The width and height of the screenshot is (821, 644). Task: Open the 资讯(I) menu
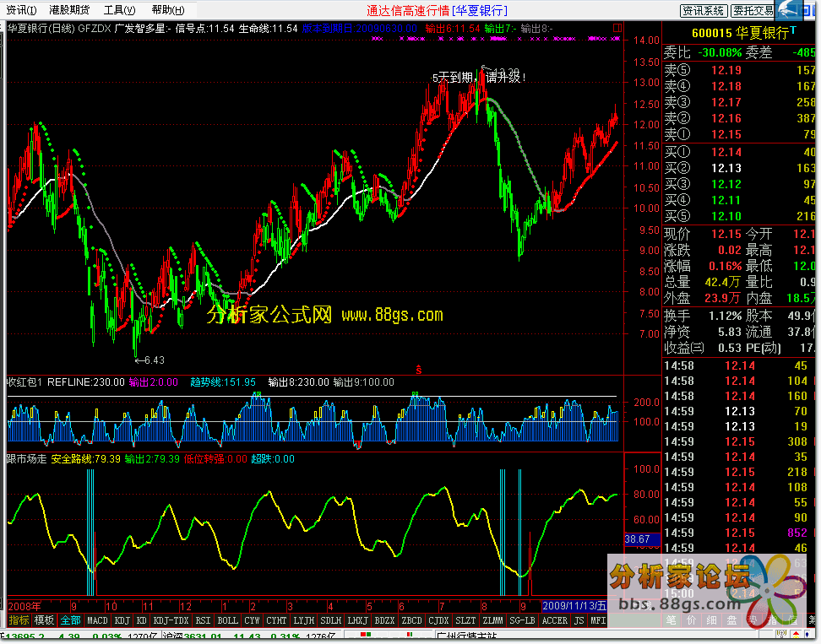pyautogui.click(x=21, y=10)
